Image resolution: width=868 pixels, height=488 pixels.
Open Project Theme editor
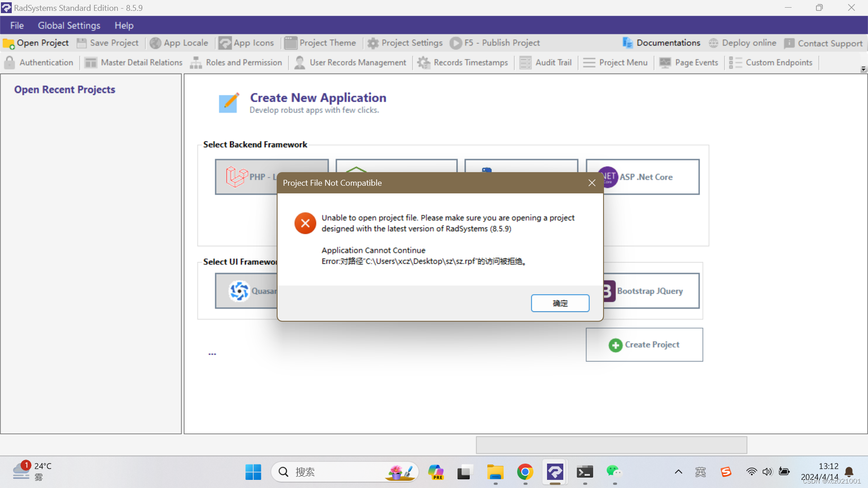point(320,43)
